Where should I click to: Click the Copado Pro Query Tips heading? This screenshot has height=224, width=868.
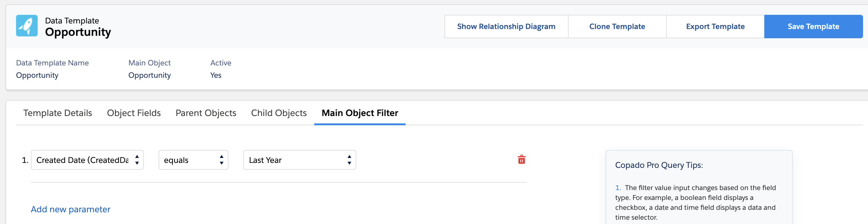click(659, 165)
